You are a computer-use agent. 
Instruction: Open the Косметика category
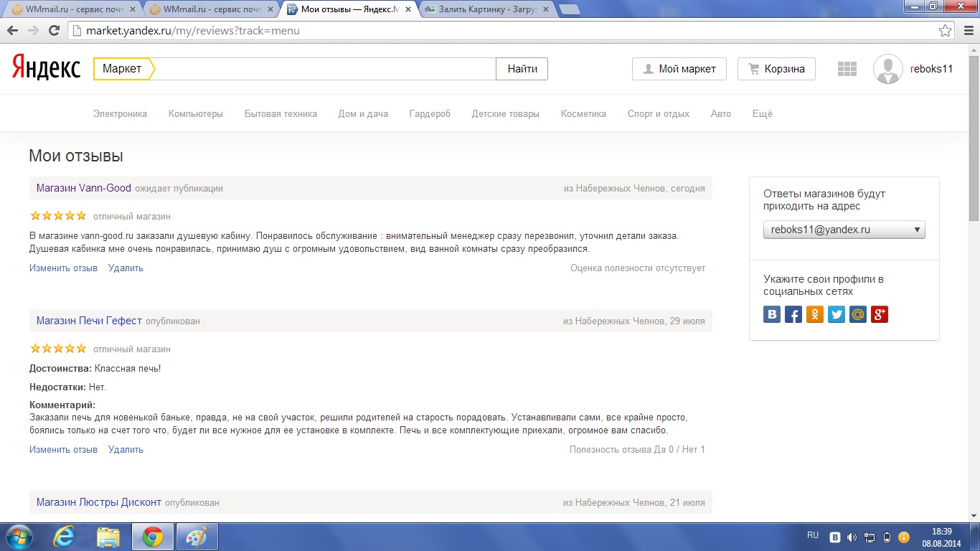(x=583, y=113)
